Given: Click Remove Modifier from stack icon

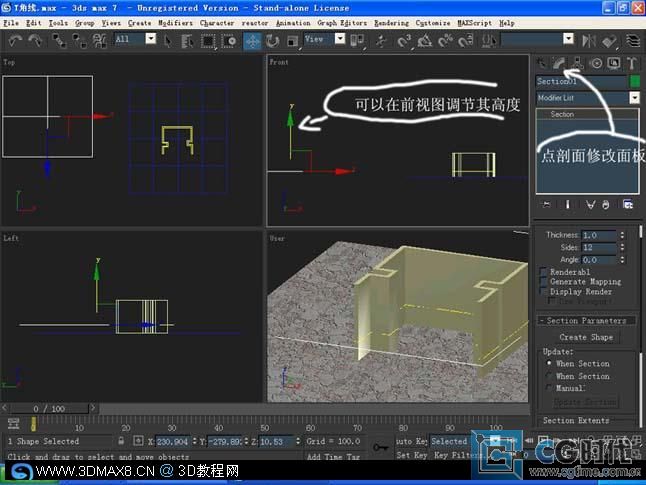Looking at the screenshot, I should 606,204.
